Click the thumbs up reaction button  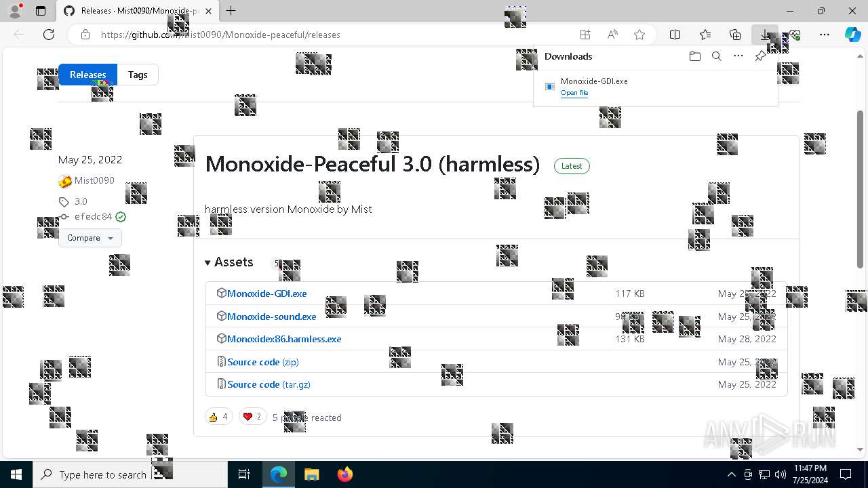[218, 417]
